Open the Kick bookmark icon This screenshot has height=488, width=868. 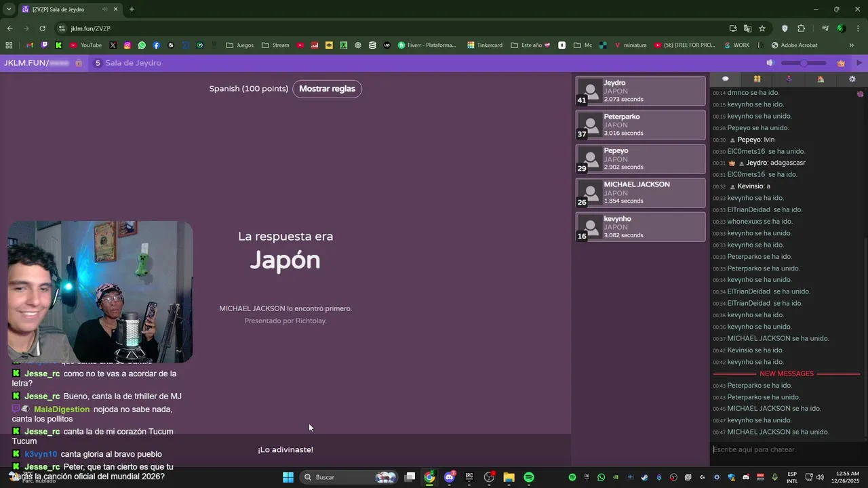(59, 45)
